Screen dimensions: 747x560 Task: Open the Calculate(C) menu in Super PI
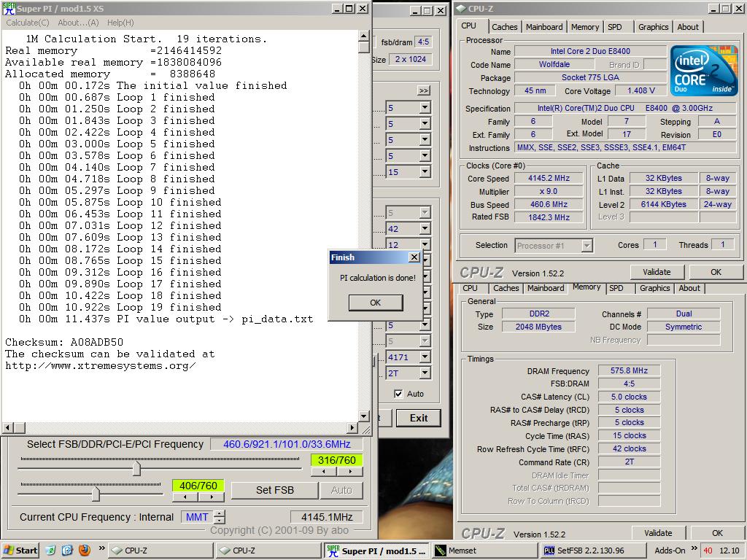(28, 23)
